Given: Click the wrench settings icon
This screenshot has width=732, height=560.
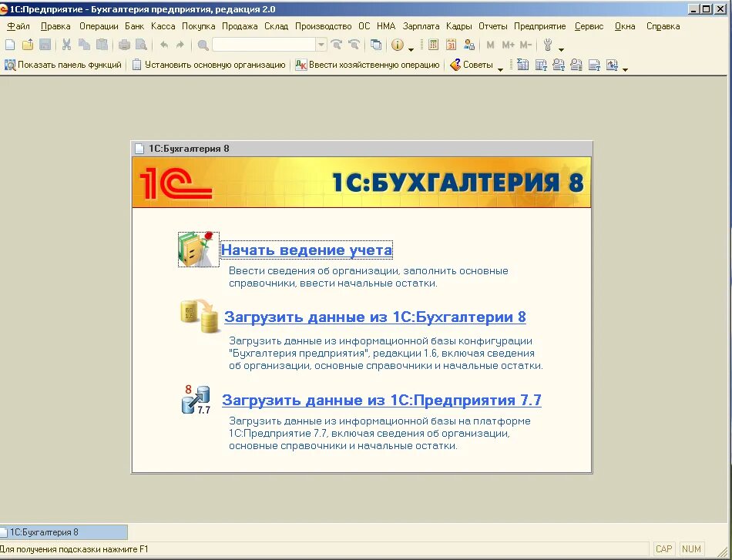Looking at the screenshot, I should coord(548,45).
